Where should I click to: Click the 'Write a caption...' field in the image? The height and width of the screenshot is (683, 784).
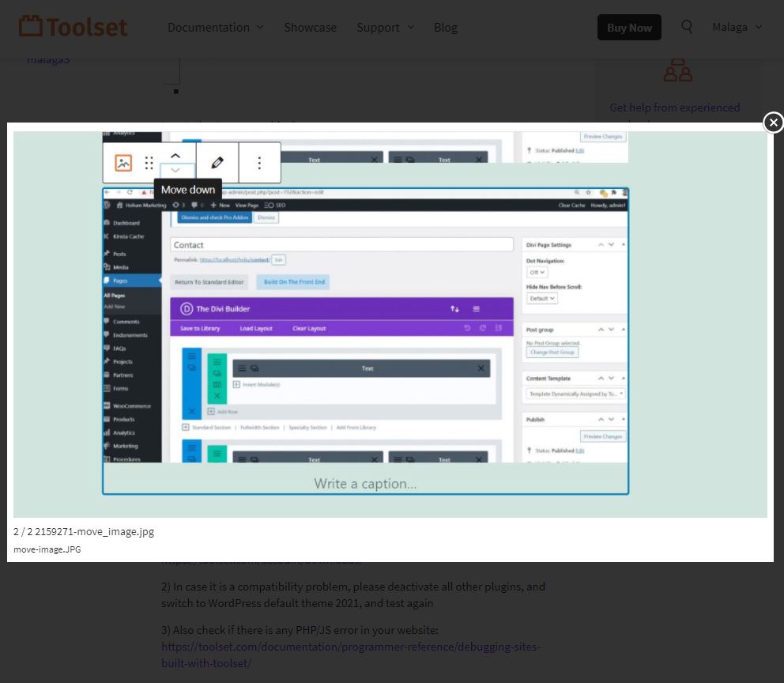coord(365,484)
